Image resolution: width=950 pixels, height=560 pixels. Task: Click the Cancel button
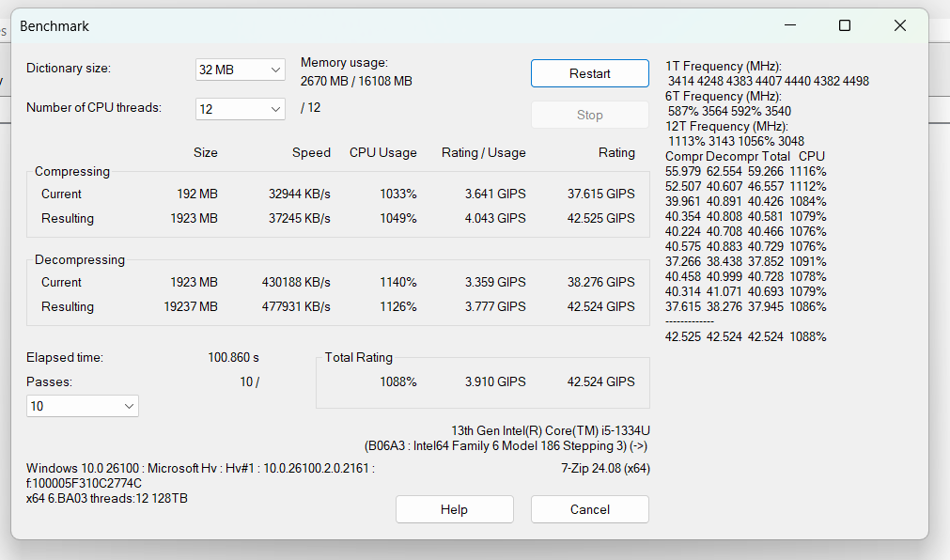click(x=589, y=509)
